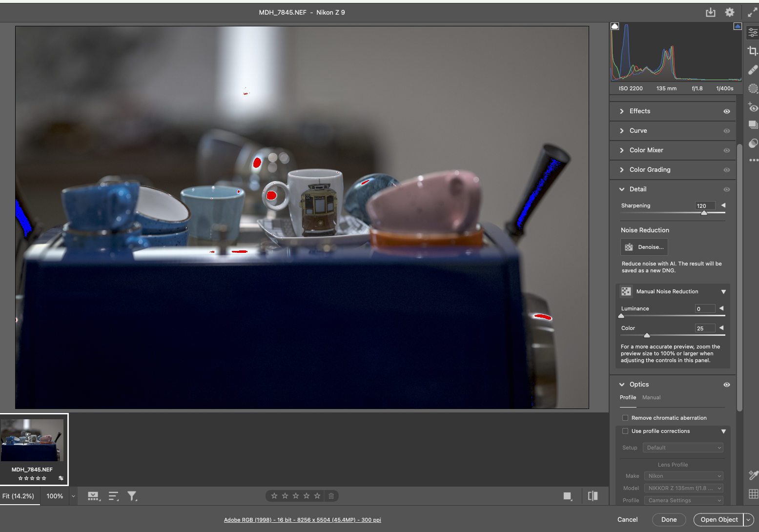
Task: Set zoom to 100%
Action: [x=55, y=496]
